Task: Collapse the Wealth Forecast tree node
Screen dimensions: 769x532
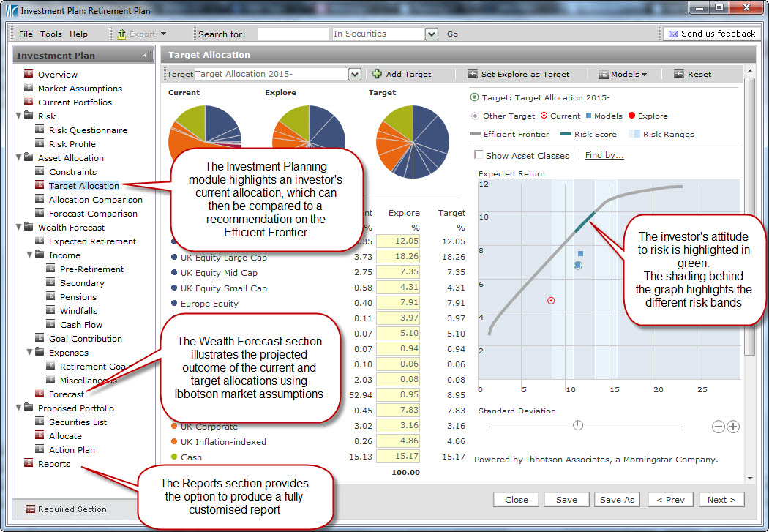Action: 18,228
